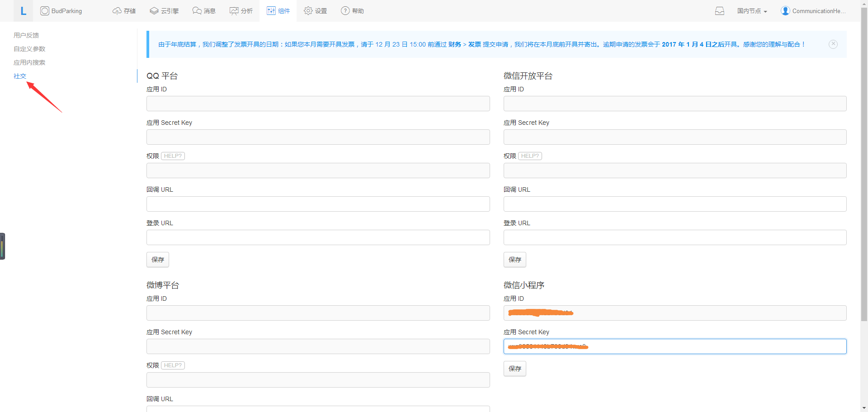Screen dimensions: 868x412
Task: Click the page vertical scrollbar thumb
Action: coord(864,164)
